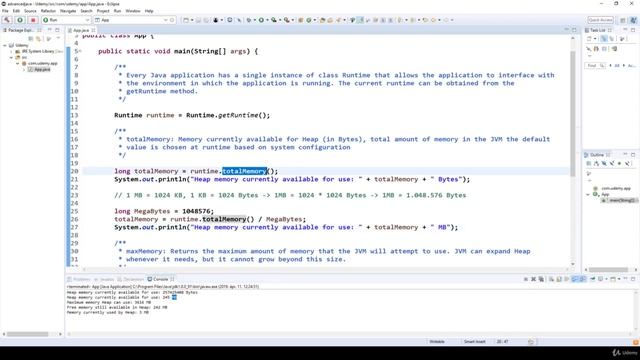Collapse the Udemy project node
Viewport: 640px width, 360px height.
[5, 45]
